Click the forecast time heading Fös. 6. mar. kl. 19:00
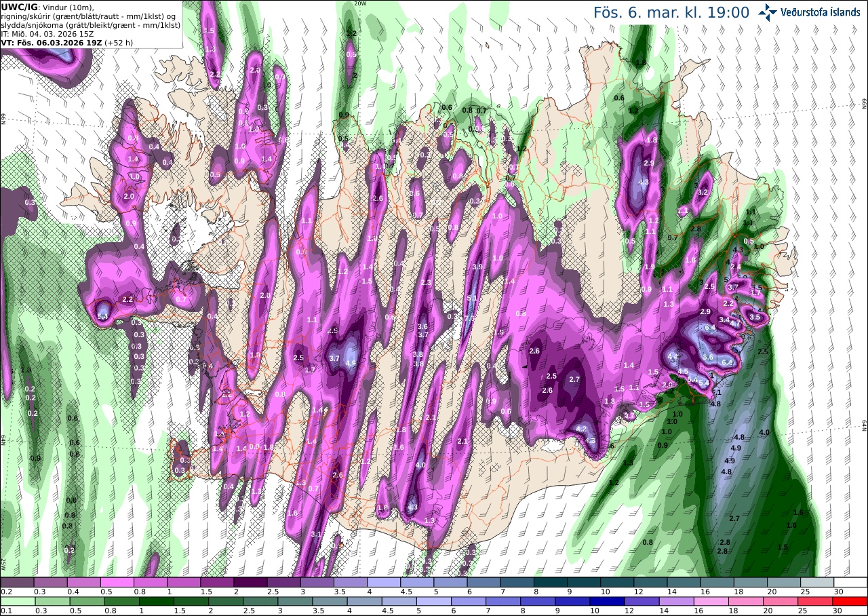Image resolution: width=868 pixels, height=616 pixels. [x=671, y=13]
